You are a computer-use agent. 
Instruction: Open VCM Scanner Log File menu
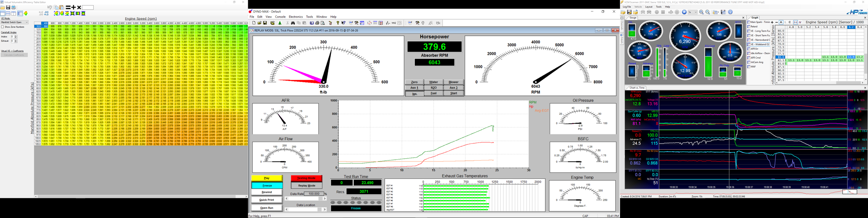[x=627, y=7]
